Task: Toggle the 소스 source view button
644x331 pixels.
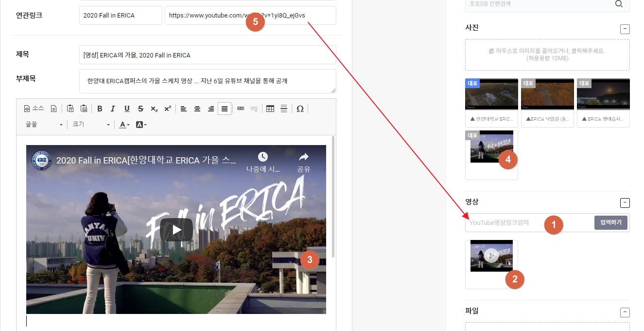Action: tap(34, 109)
